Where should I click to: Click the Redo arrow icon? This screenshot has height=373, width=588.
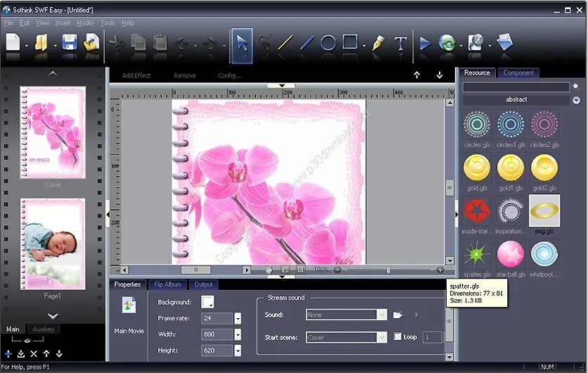coord(210,44)
